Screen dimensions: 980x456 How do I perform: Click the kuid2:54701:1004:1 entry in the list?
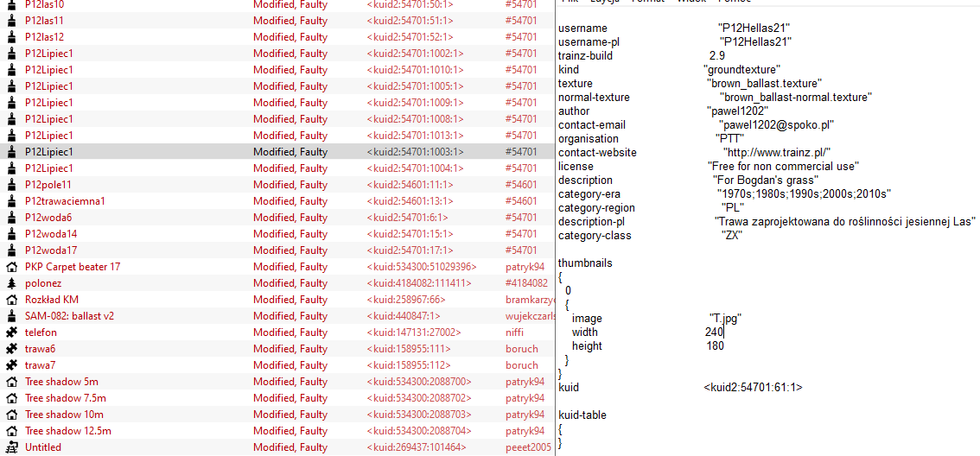coord(415,168)
